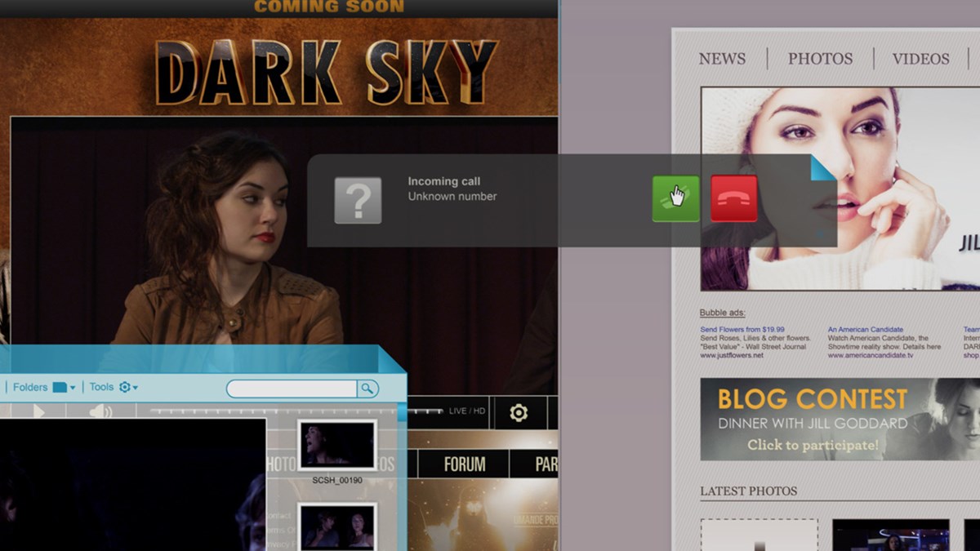The height and width of the screenshot is (551, 980).
Task: Decline the call with red hang-up button
Action: click(x=733, y=198)
